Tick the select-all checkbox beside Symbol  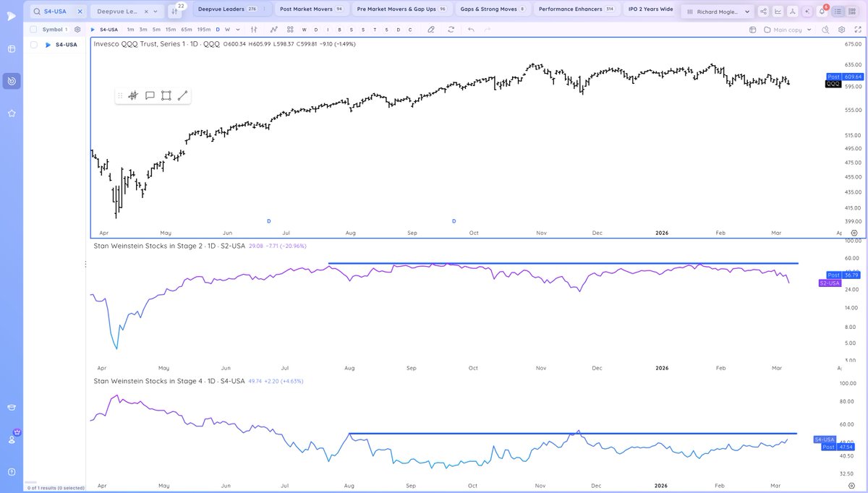pyautogui.click(x=33, y=30)
